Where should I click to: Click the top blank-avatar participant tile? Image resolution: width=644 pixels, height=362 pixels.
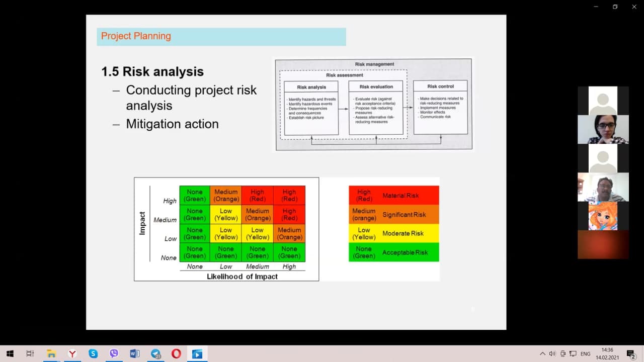603,101
